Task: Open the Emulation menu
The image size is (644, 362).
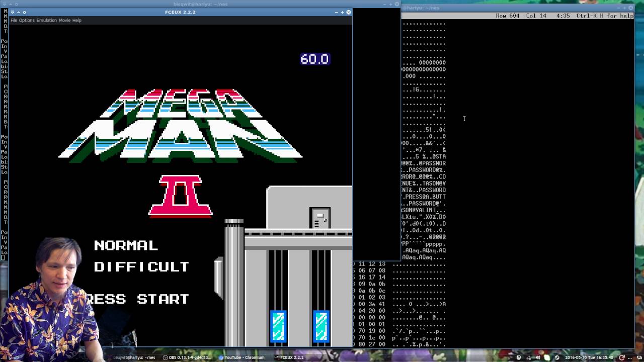Action: coord(46,20)
